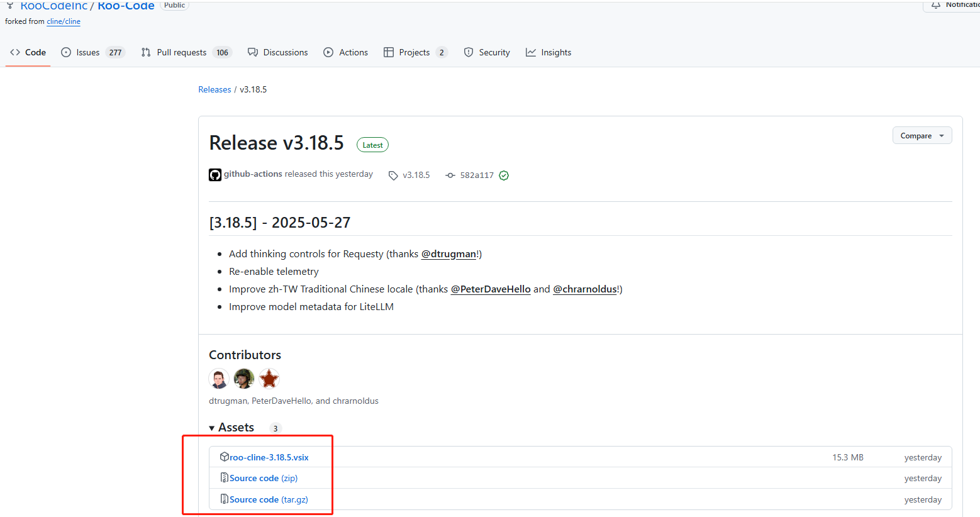The width and height of the screenshot is (980, 517).
Task: Open @dtrugman mention link
Action: [x=448, y=253]
